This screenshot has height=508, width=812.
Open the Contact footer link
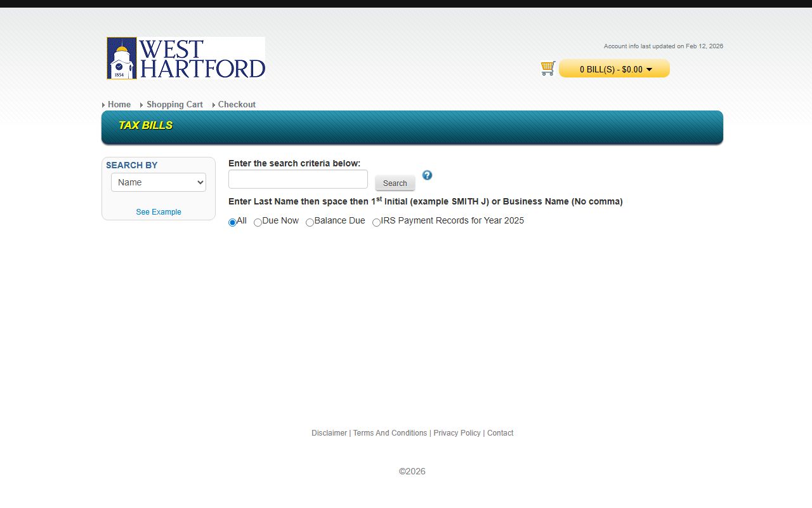point(500,433)
